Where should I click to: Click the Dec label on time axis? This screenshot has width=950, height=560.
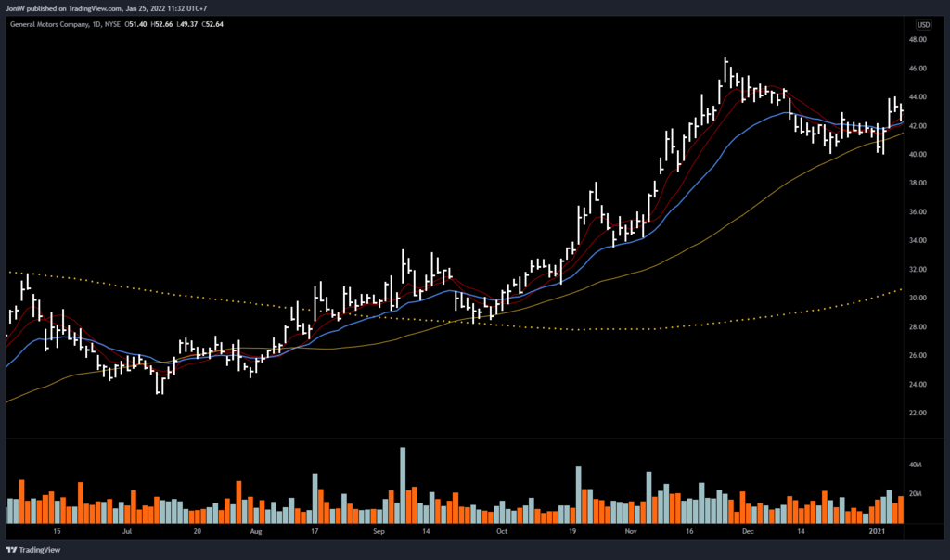point(750,533)
